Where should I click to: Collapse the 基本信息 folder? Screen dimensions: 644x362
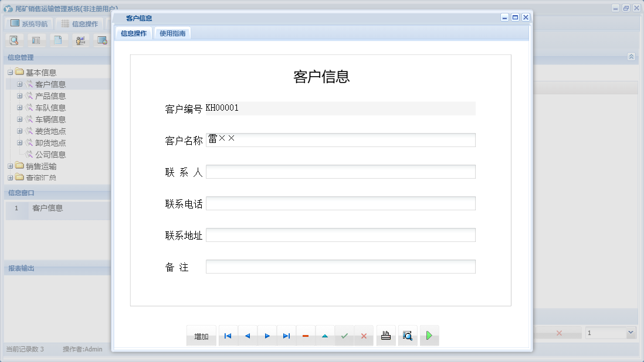(11, 72)
